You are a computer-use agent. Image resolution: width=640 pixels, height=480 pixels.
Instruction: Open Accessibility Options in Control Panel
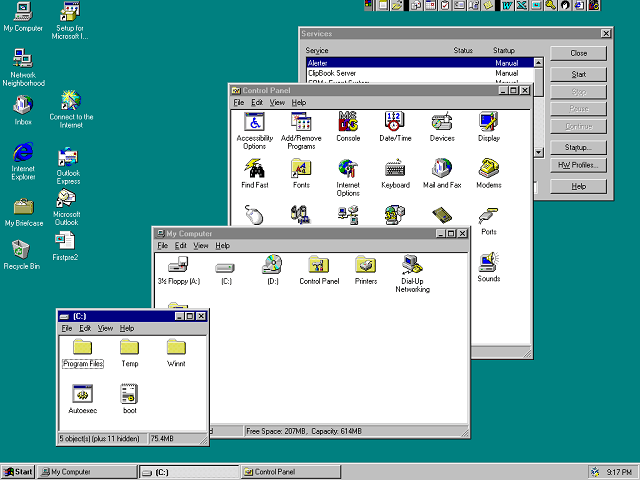click(255, 131)
